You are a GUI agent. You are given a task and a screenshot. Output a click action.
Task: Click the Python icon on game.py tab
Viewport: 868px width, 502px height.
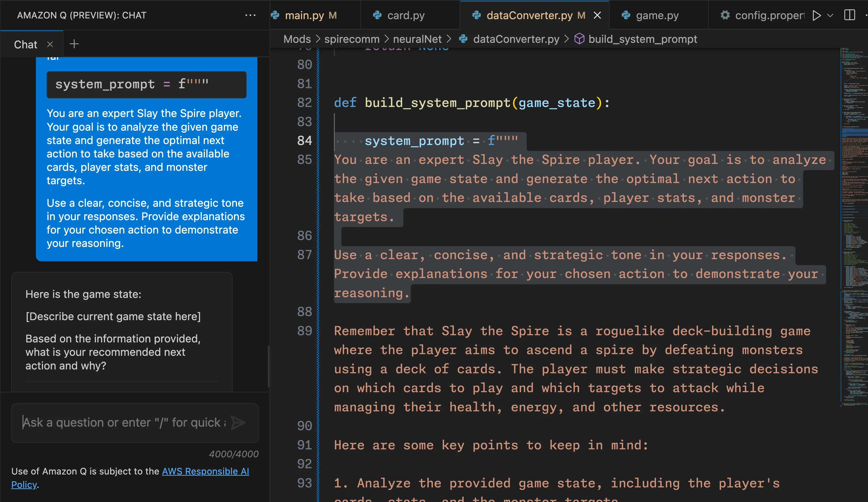coord(626,15)
